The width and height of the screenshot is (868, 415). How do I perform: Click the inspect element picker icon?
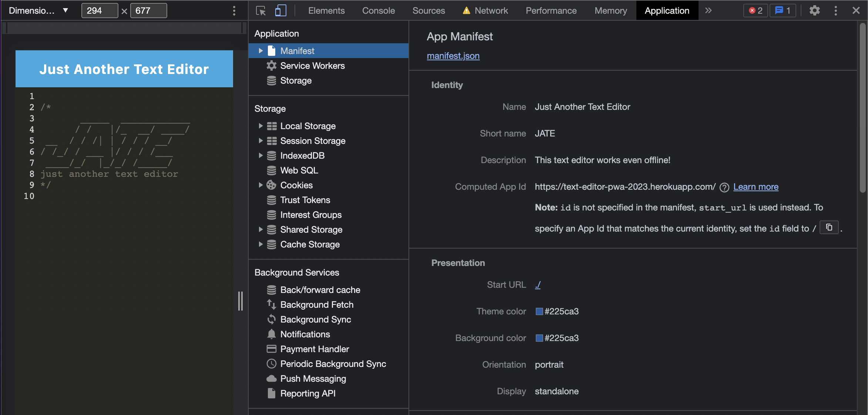260,11
